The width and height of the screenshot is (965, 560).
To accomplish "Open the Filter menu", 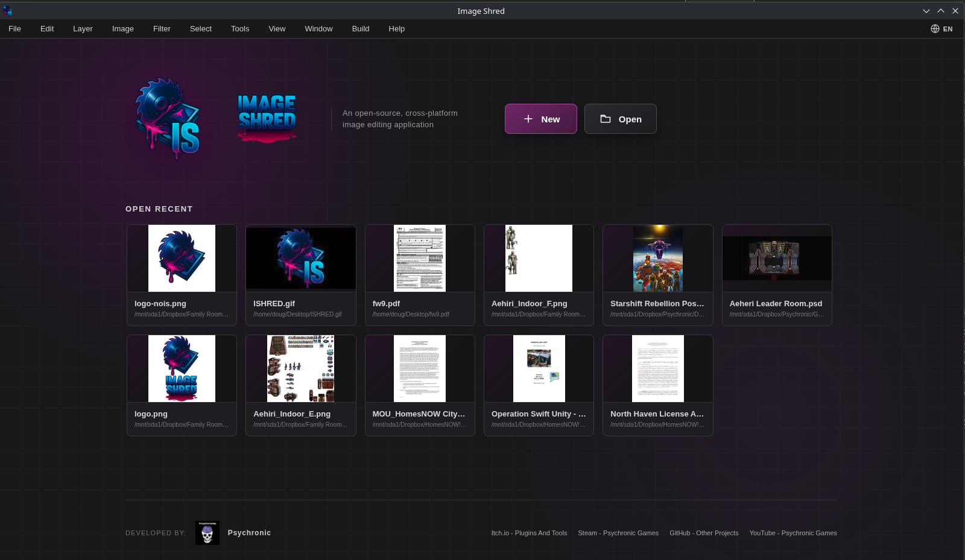I will (x=162, y=29).
